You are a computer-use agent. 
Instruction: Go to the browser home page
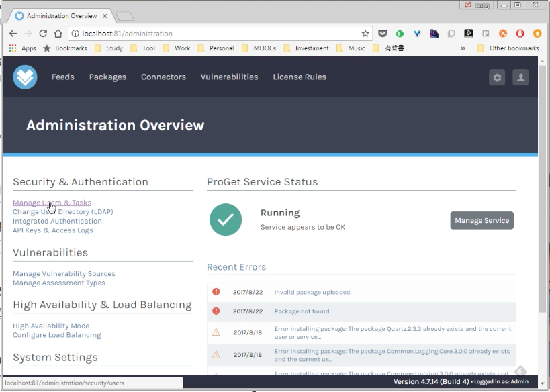tap(58, 34)
